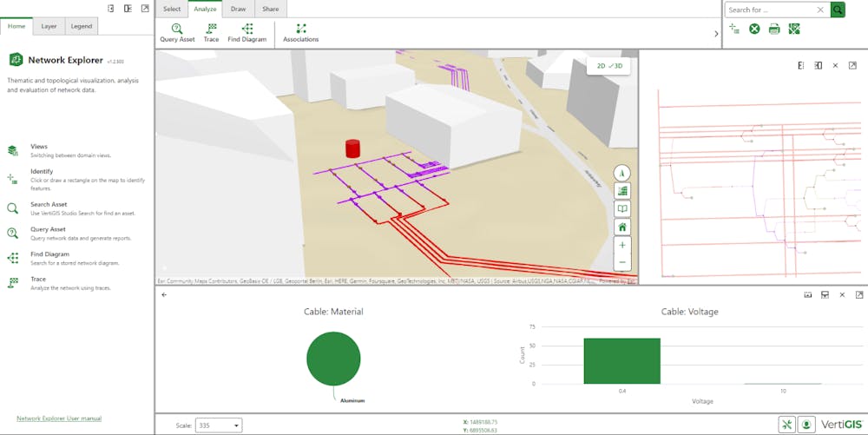The height and width of the screenshot is (435, 868).
Task: Click the second layout icon in diagram panel
Action: (819, 65)
